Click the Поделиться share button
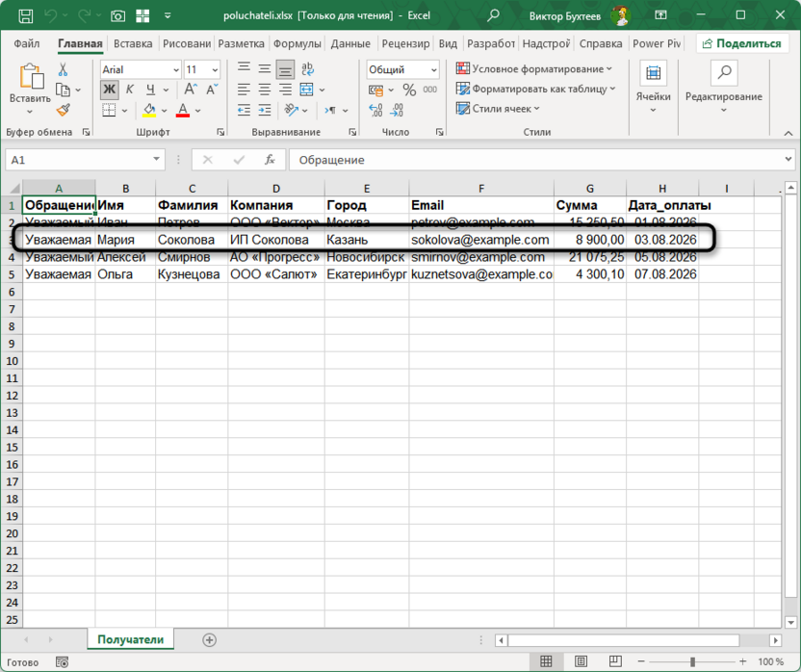This screenshot has width=801, height=672. 741,44
